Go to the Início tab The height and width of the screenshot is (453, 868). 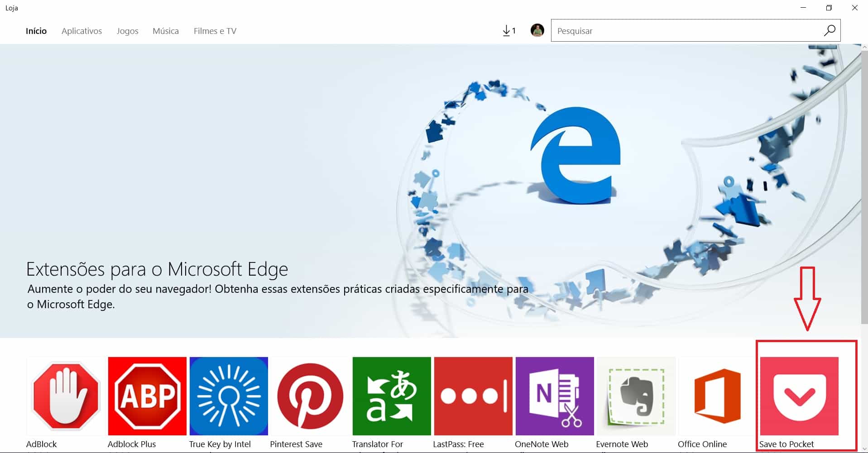coord(36,31)
